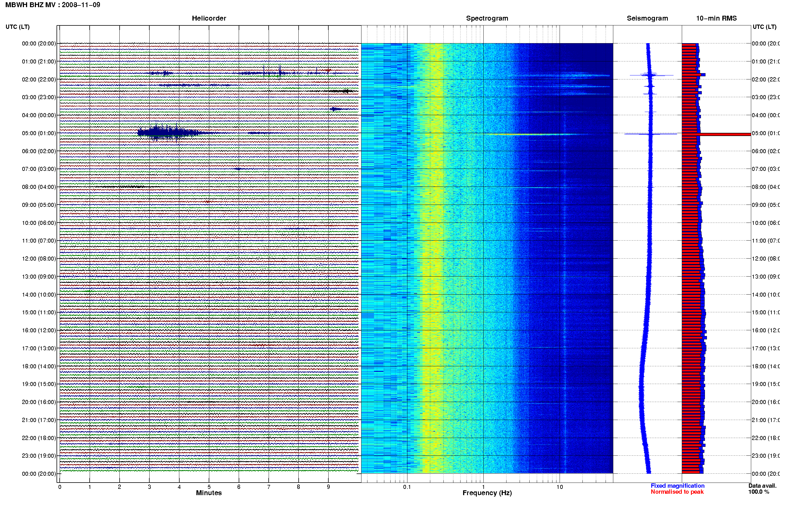This screenshot has width=812, height=508.
Task: Click the left 22:00 (18:00) time label
Action: click(39, 438)
